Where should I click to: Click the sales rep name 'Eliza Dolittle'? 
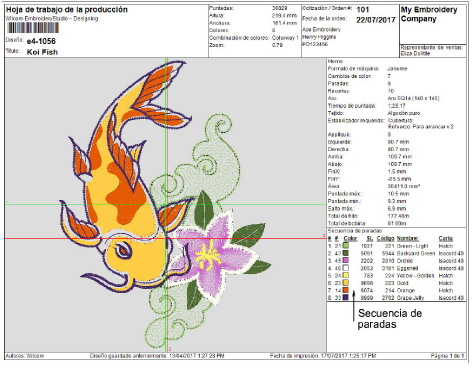point(415,54)
